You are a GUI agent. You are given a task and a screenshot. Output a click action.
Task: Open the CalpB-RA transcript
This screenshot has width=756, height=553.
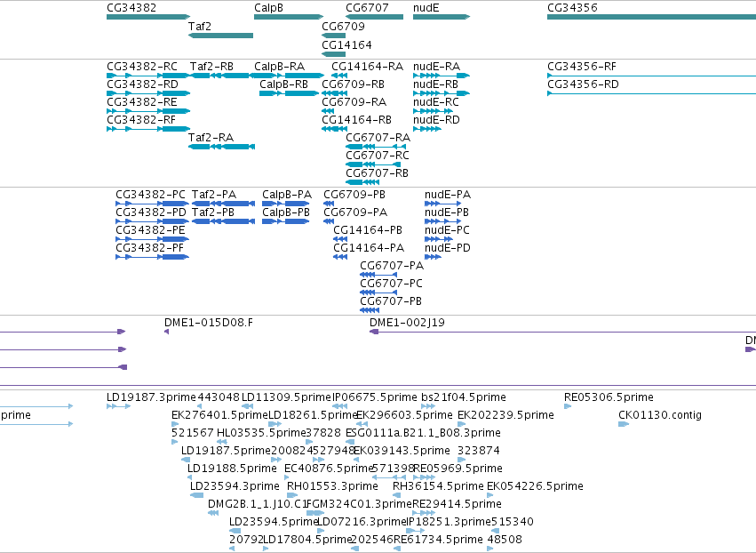[x=289, y=76]
